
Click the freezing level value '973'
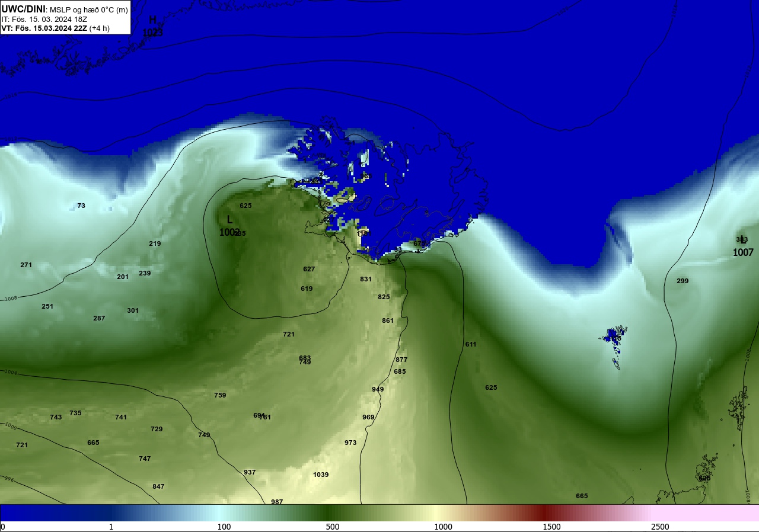(350, 443)
